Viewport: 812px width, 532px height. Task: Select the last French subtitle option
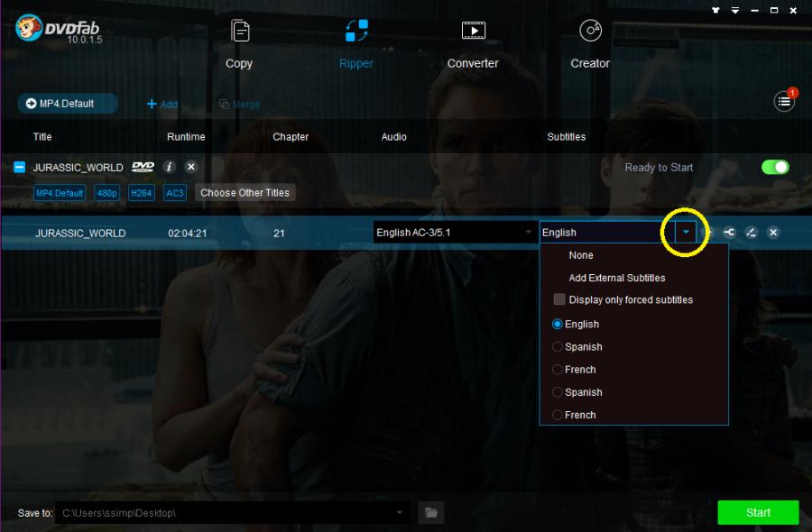558,415
